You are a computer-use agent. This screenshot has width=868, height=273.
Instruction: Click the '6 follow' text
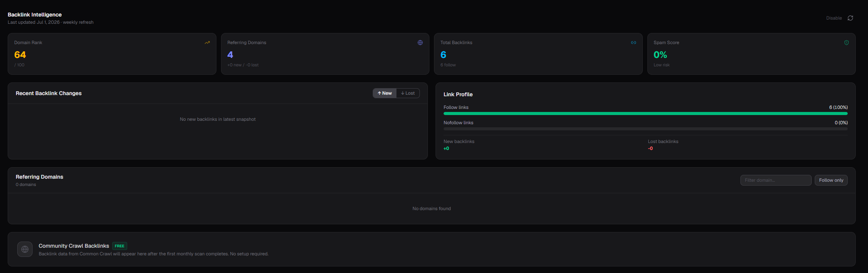pos(448,65)
